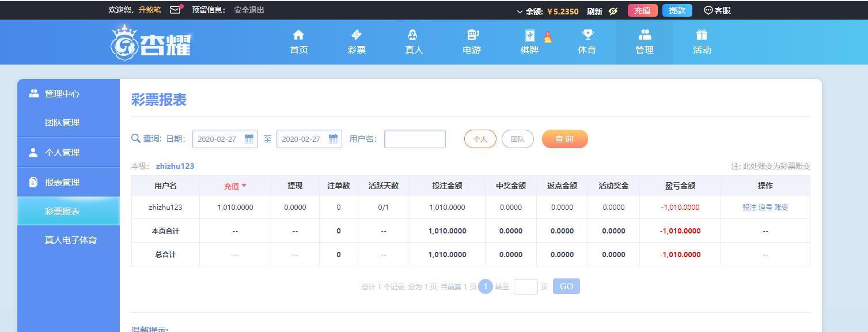Image resolution: width=868 pixels, height=332 pixels.
Task: Open the 真人 live dealer icon
Action: click(x=414, y=35)
